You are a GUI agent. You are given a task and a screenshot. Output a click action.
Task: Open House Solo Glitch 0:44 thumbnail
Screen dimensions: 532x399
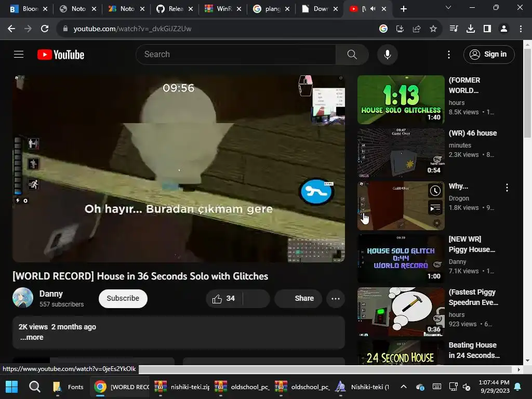coord(401,259)
